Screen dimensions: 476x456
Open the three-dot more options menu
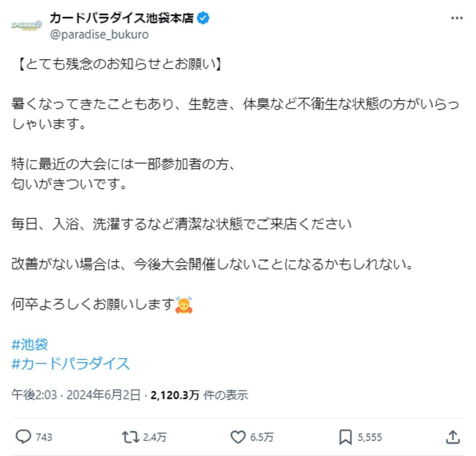point(457,18)
